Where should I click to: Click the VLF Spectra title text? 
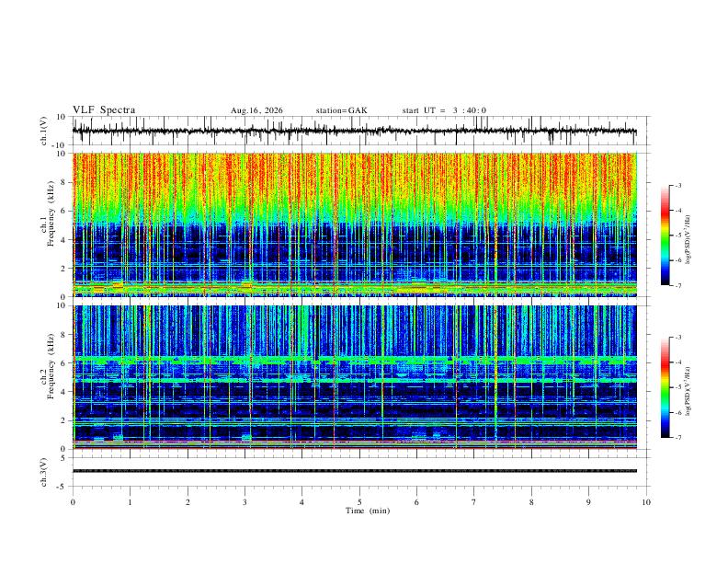click(104, 110)
